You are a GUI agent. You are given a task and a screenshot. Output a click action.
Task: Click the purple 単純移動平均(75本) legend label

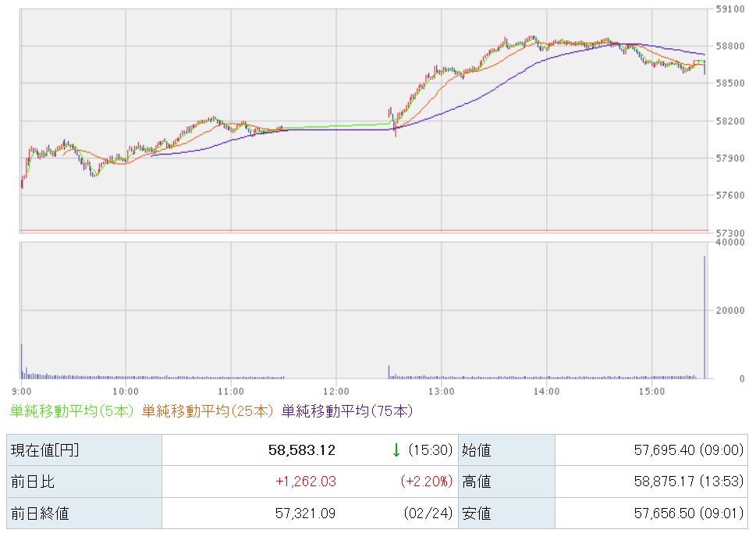(x=347, y=410)
